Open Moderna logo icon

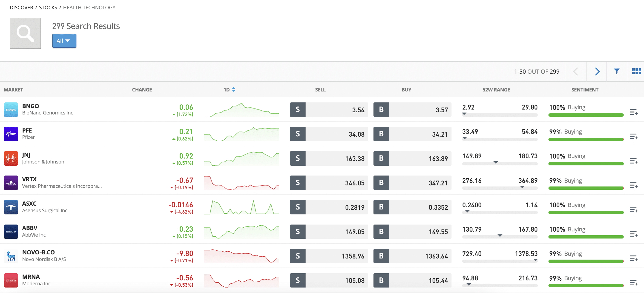pos(11,280)
